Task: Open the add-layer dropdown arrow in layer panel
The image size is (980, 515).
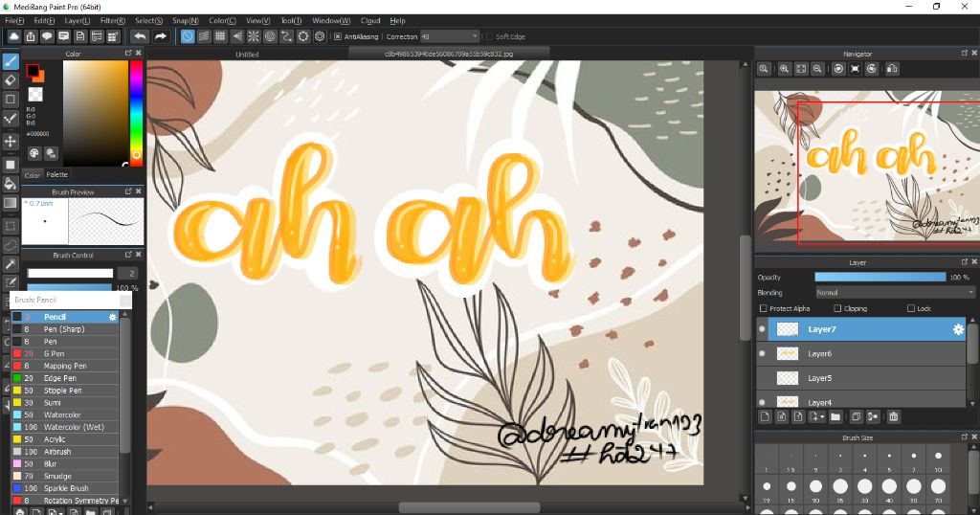Action: pos(822,416)
